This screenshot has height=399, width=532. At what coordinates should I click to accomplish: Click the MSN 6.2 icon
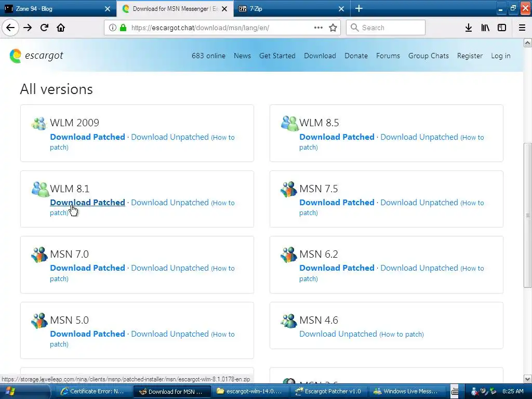[x=289, y=255]
